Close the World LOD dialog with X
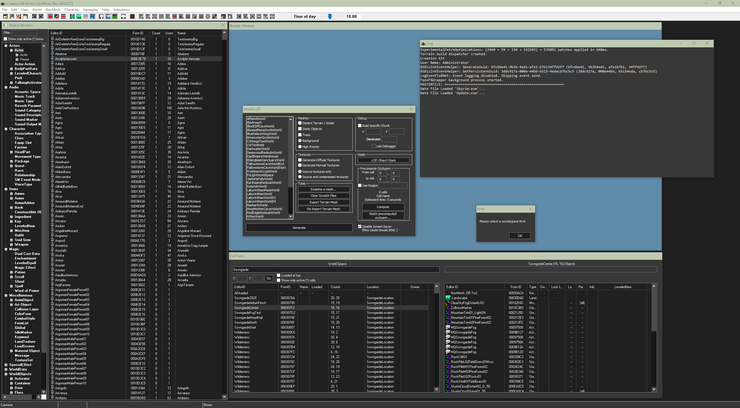Image resolution: width=740 pixels, height=408 pixels. coord(409,109)
